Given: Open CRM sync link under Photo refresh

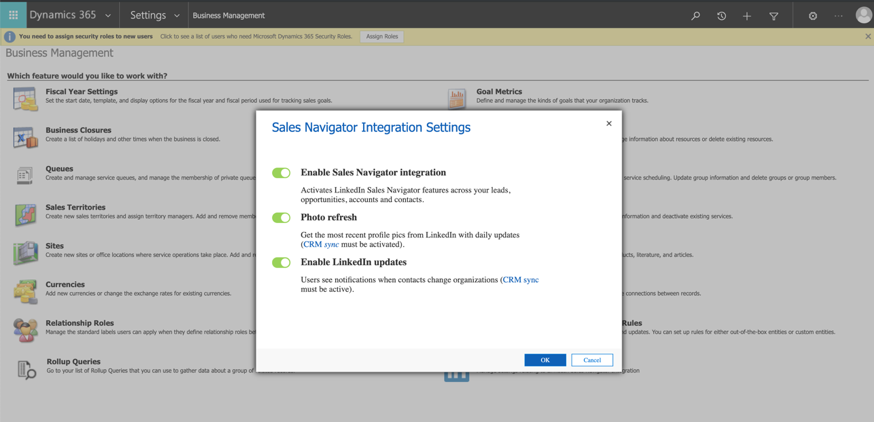Looking at the screenshot, I should pos(322,244).
